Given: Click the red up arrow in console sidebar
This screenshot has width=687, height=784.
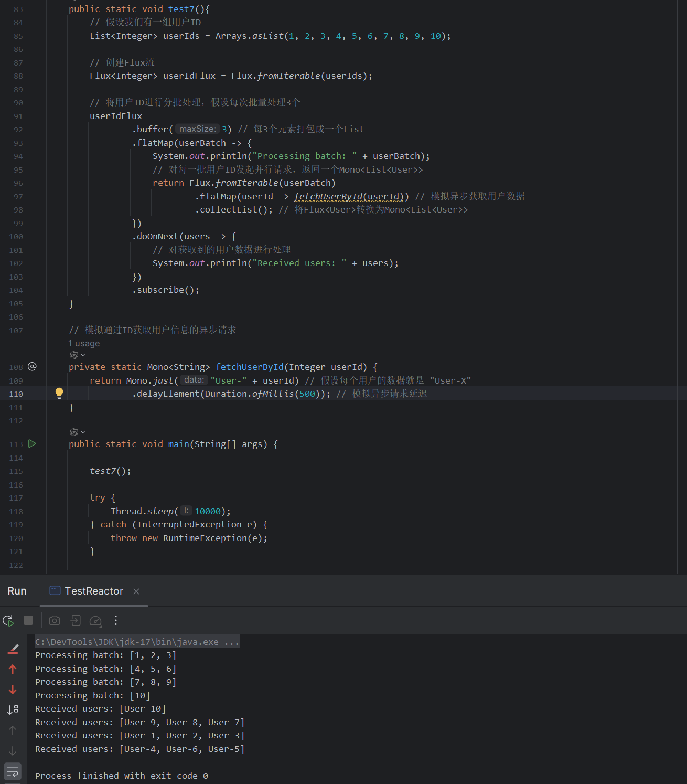Looking at the screenshot, I should (13, 669).
